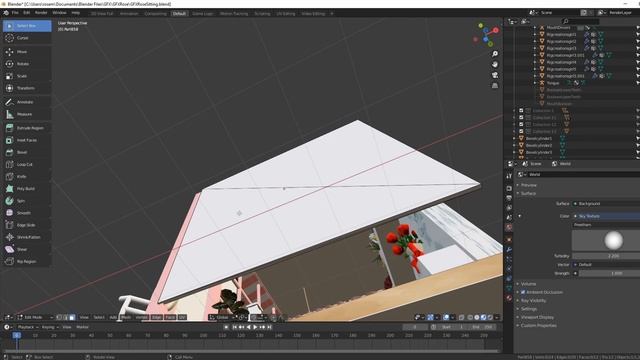Open the viewport Mesh menu
This screenshot has height=360, width=640.
pos(126,317)
